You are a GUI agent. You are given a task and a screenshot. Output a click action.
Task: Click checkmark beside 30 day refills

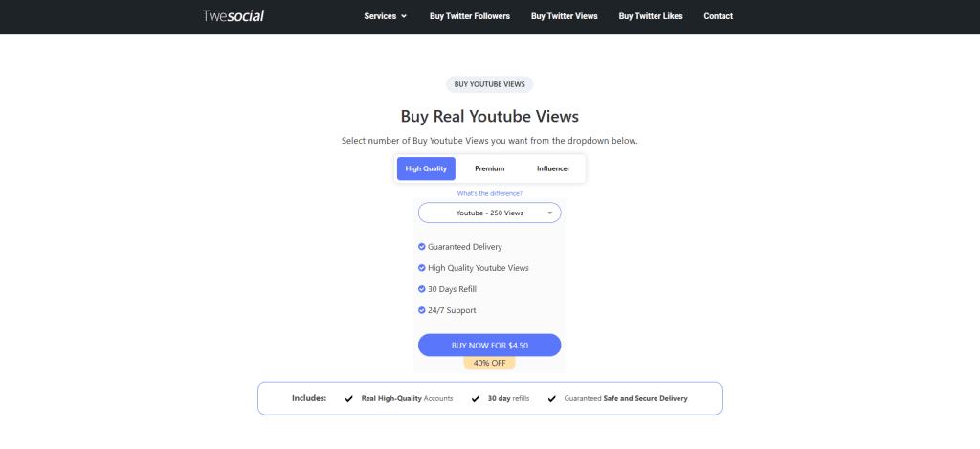click(x=476, y=399)
